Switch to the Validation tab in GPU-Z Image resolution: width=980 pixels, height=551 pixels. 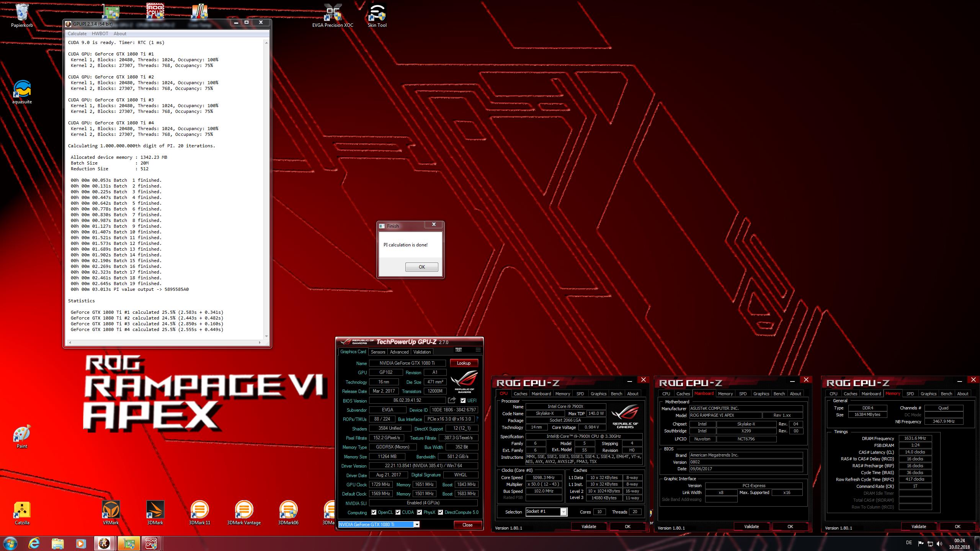[422, 352]
